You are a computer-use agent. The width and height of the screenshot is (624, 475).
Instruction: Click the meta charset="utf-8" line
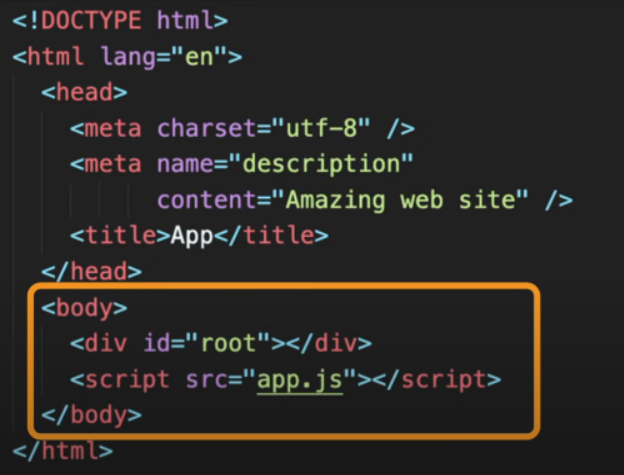pyautogui.click(x=242, y=128)
